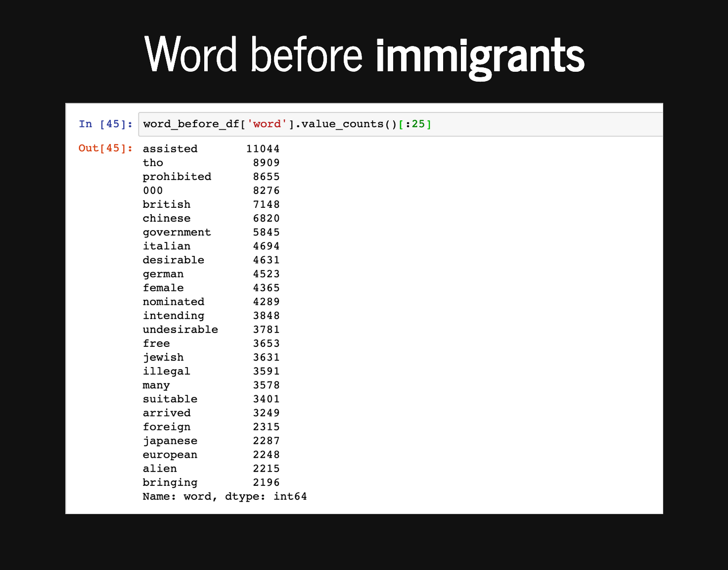
Task: Click the count 2196
Action: tap(267, 482)
